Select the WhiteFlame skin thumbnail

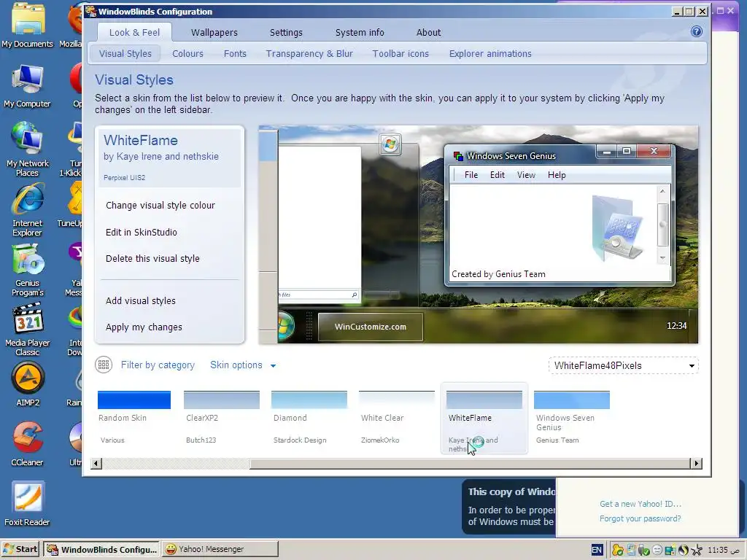tap(484, 400)
